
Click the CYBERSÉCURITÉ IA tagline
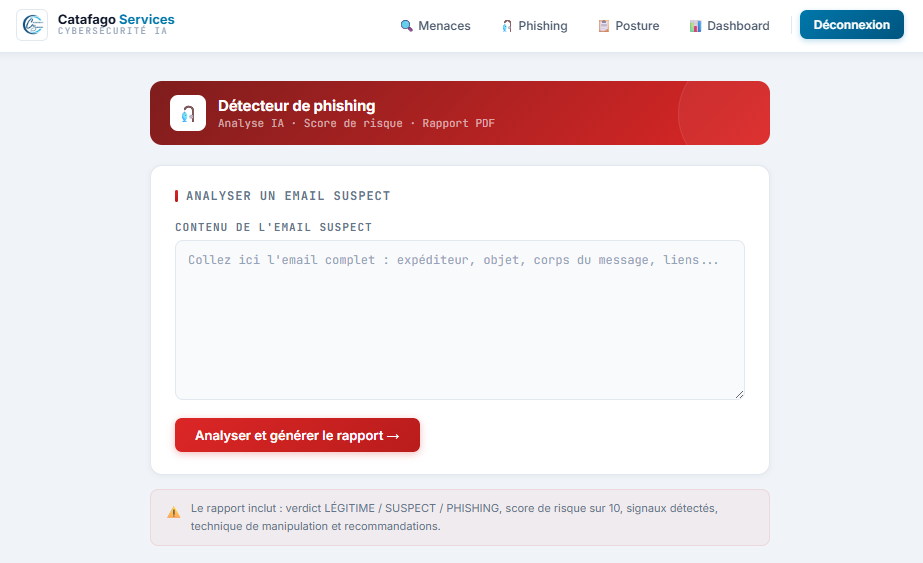[x=112, y=31]
